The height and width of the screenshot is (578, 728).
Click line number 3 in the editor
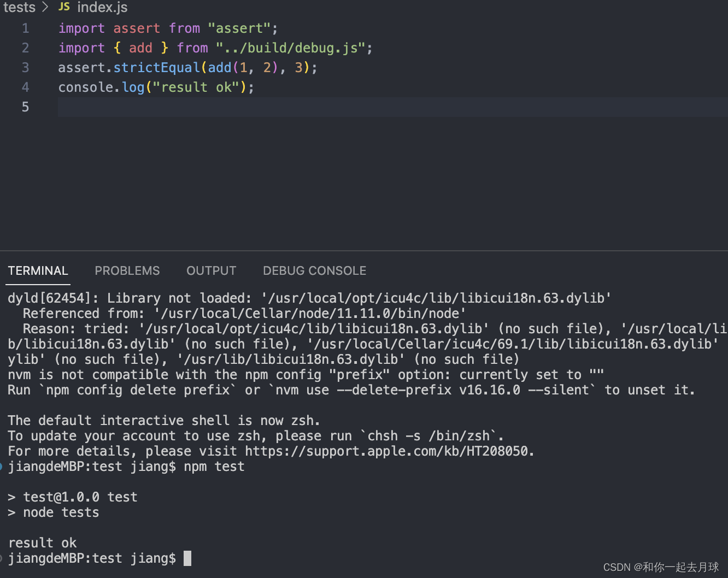[x=25, y=67]
